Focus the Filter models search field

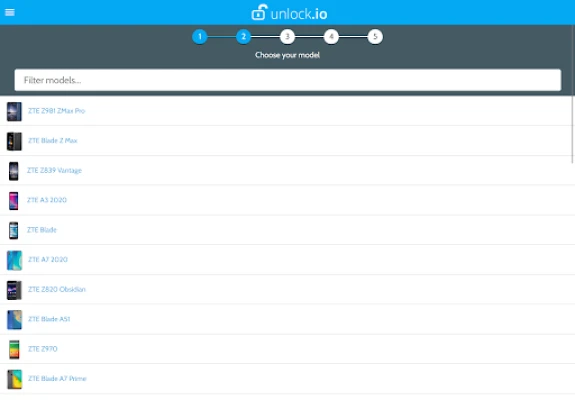pos(288,80)
